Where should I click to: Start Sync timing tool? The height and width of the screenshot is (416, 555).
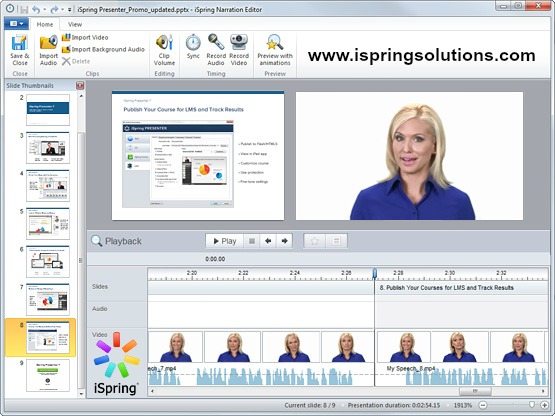[193, 46]
